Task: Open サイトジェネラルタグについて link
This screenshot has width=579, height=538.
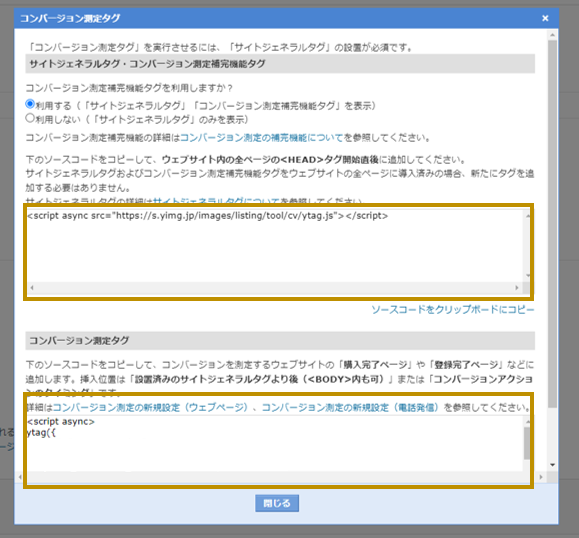Action: click(216, 201)
